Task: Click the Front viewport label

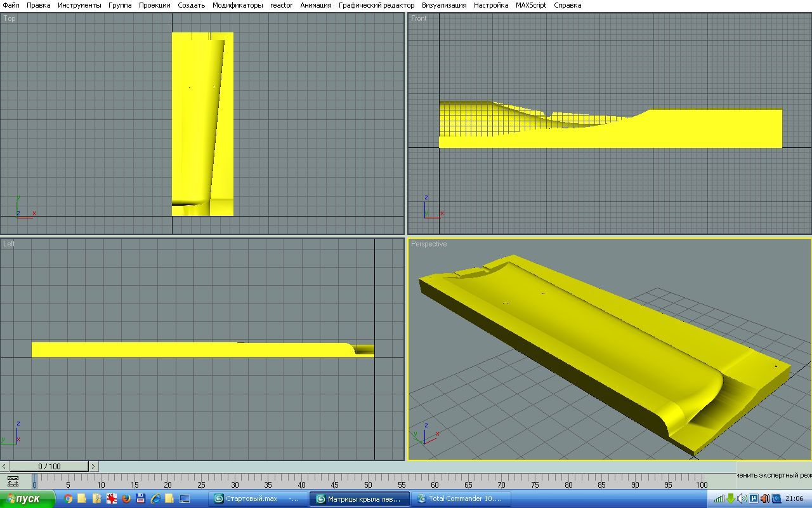Action: [x=419, y=18]
